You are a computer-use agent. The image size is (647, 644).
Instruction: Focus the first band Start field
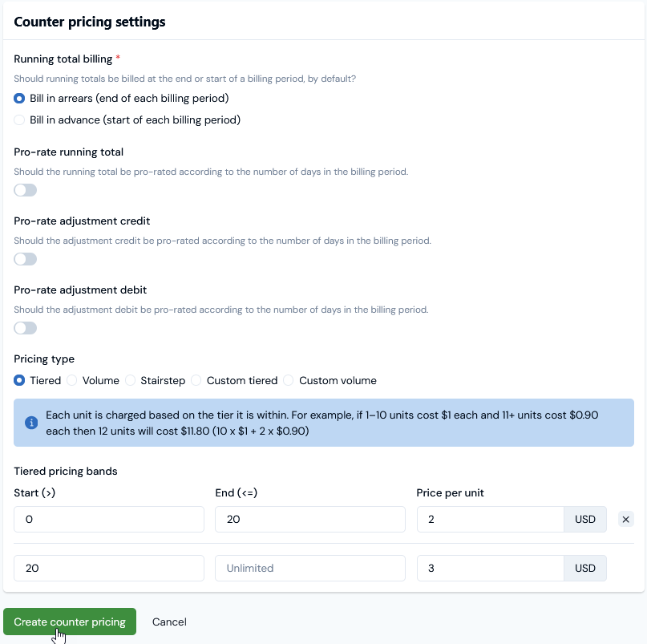pos(109,520)
